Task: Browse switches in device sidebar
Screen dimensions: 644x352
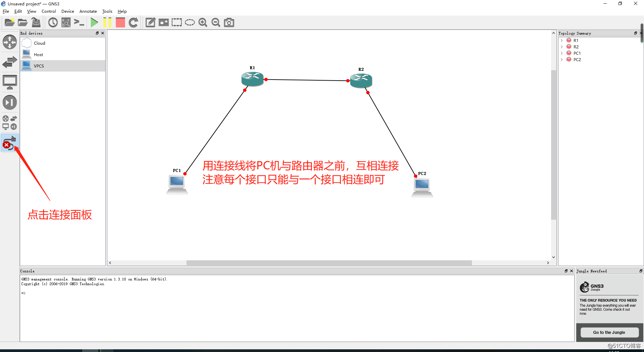Action: pyautogui.click(x=10, y=62)
